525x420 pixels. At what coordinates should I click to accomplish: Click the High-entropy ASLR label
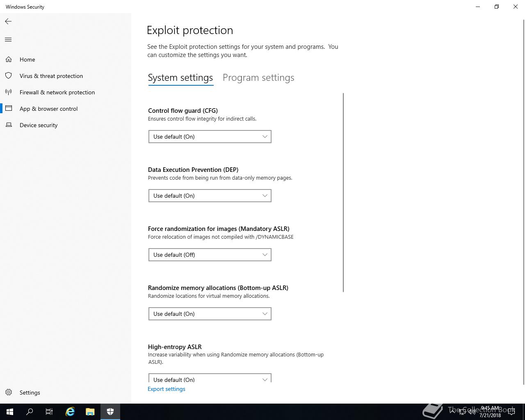(175, 347)
